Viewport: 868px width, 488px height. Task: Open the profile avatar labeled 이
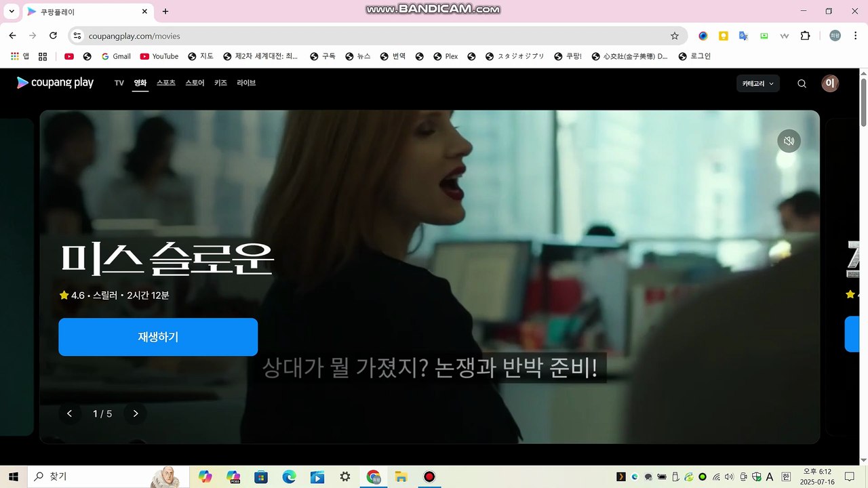point(830,83)
